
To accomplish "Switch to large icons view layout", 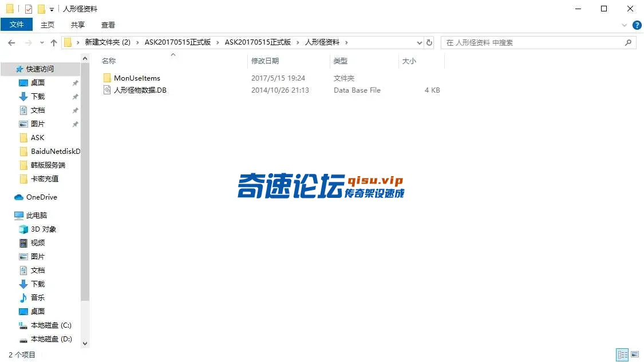I will click(635, 355).
